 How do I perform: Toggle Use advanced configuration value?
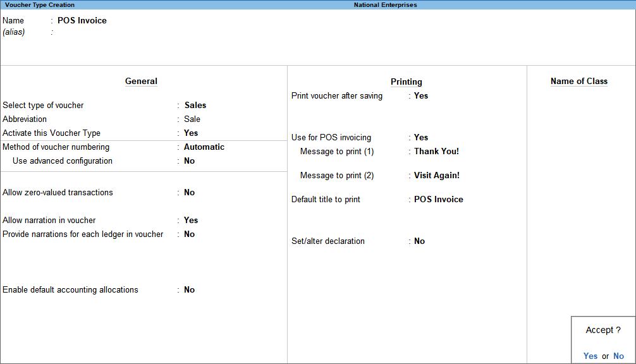[189, 161]
